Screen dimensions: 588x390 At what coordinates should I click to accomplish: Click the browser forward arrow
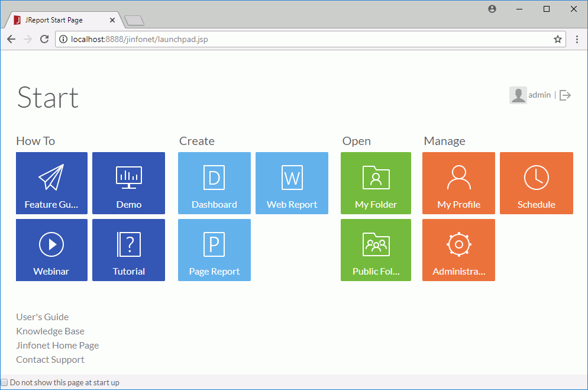28,39
